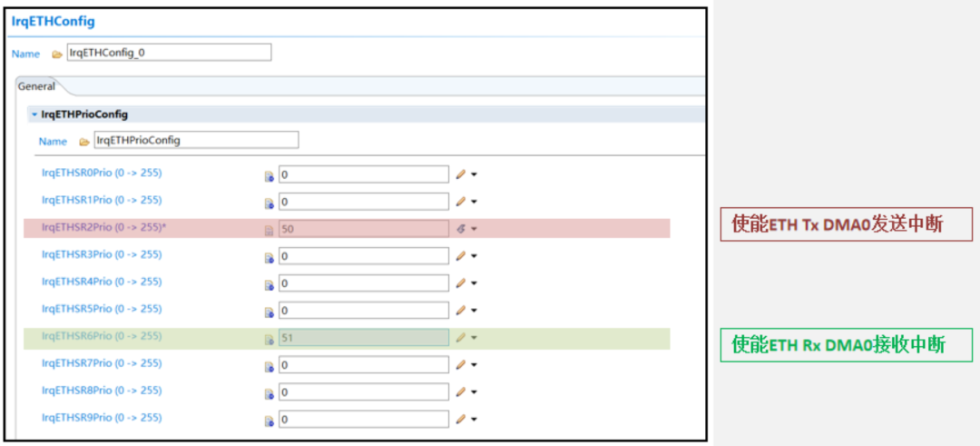Click pencil icon for IrqETHSR9Prio row
The height and width of the screenshot is (446, 980).
tap(461, 420)
